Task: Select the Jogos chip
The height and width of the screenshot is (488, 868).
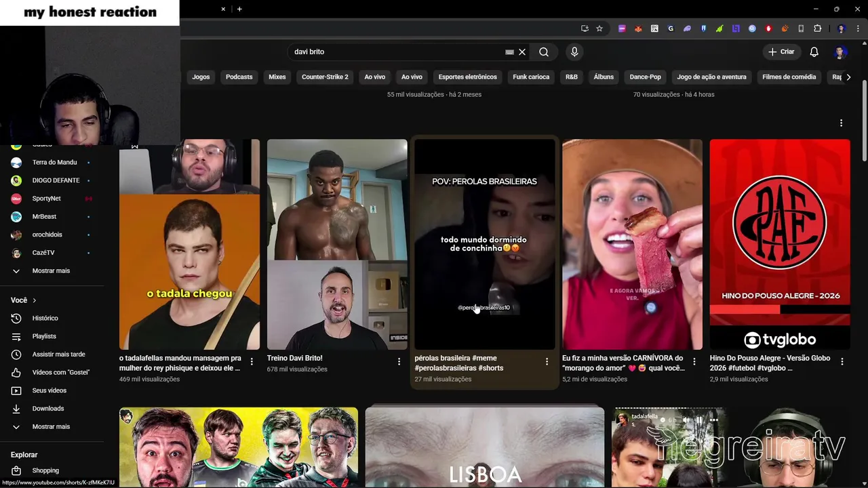Action: (x=201, y=77)
